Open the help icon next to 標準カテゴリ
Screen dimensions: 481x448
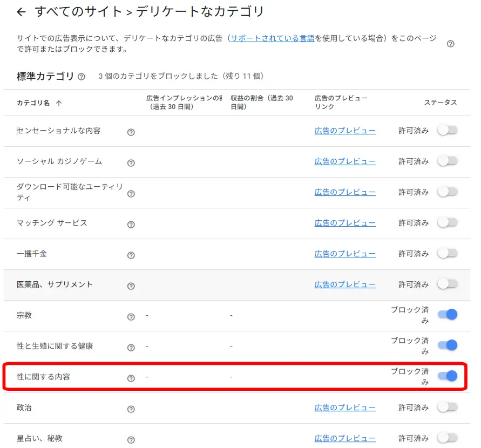(82, 77)
